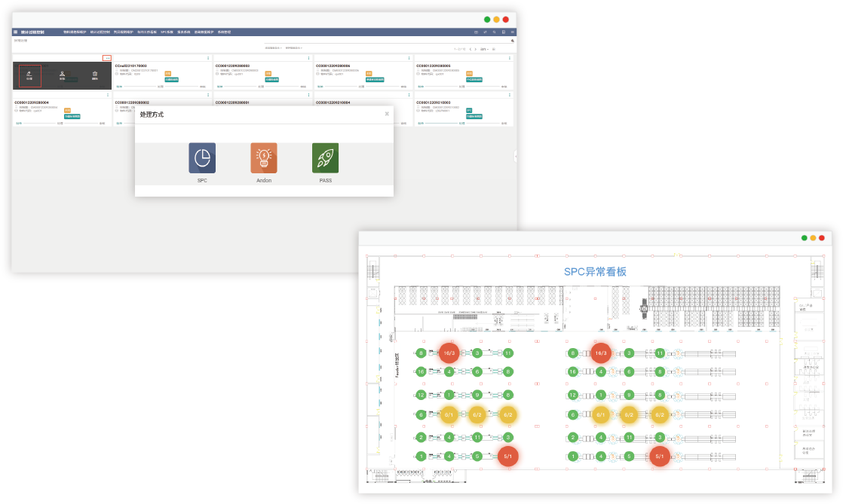The image size is (843, 504).
Task: Click the top-left red 16/3 alarm node
Action: click(x=449, y=353)
